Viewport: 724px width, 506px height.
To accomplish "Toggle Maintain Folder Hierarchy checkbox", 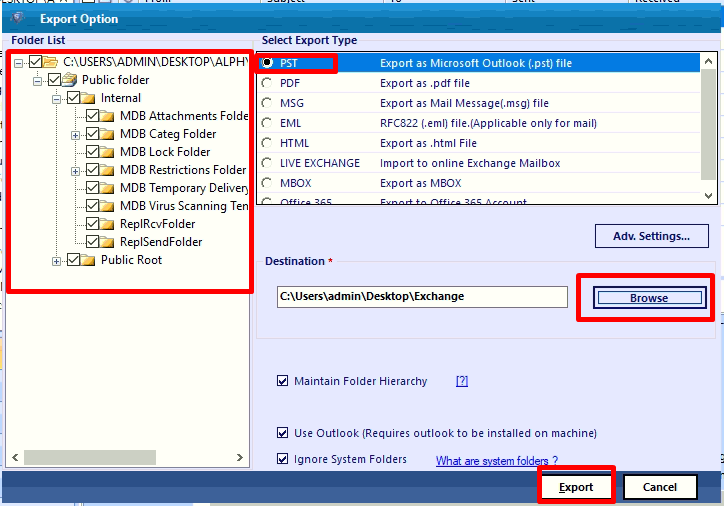I will click(283, 381).
